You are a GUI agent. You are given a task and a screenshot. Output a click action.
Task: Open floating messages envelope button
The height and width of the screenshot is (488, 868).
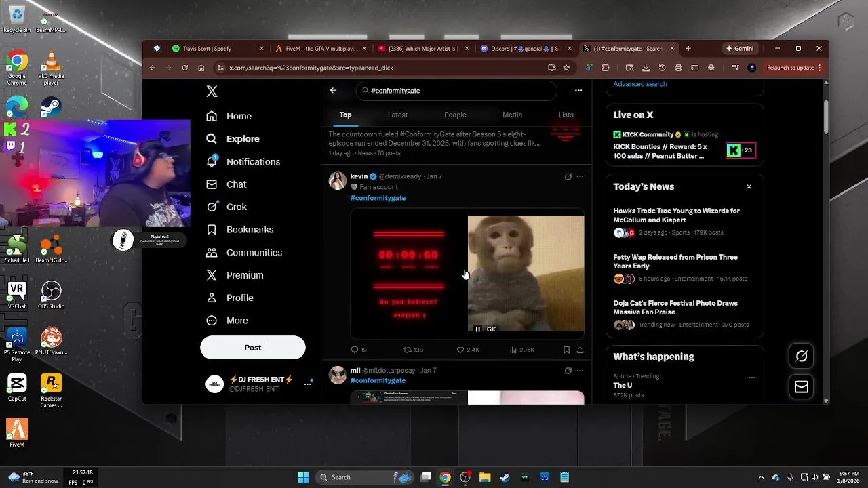[802, 387]
